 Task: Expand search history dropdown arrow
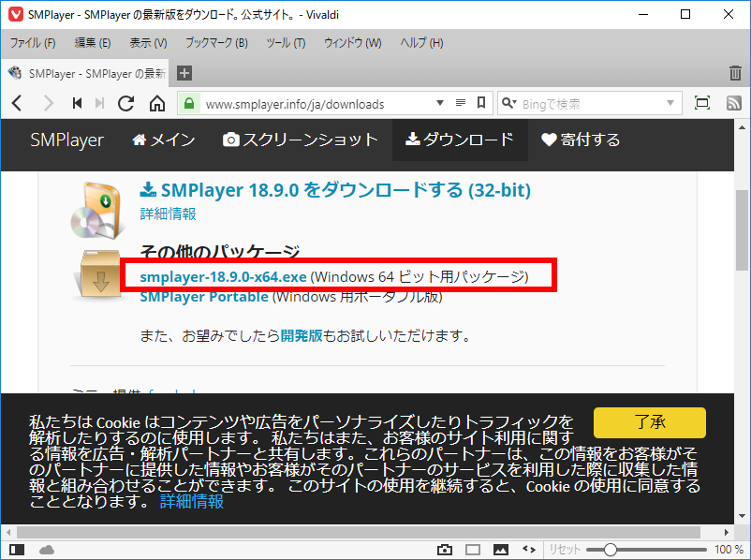(670, 103)
